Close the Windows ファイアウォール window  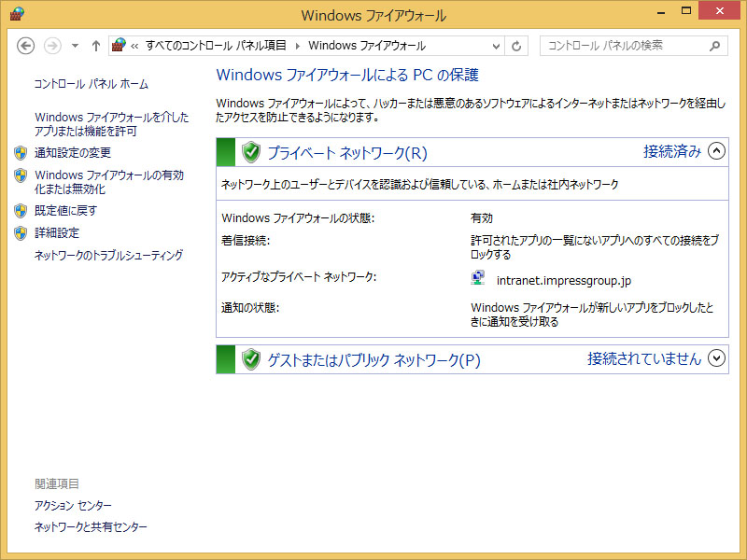(719, 10)
